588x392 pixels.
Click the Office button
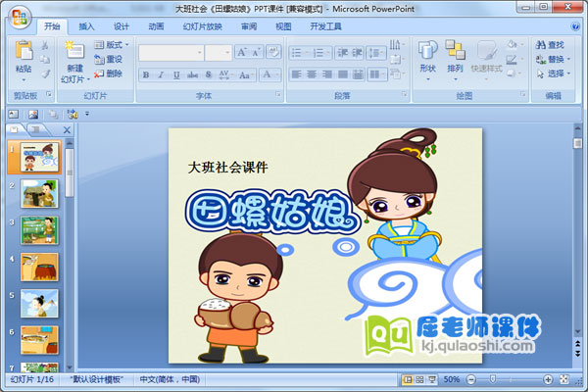[20, 17]
